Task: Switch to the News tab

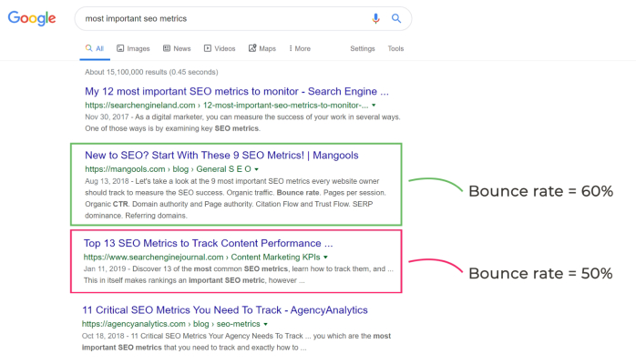Action: [x=177, y=48]
